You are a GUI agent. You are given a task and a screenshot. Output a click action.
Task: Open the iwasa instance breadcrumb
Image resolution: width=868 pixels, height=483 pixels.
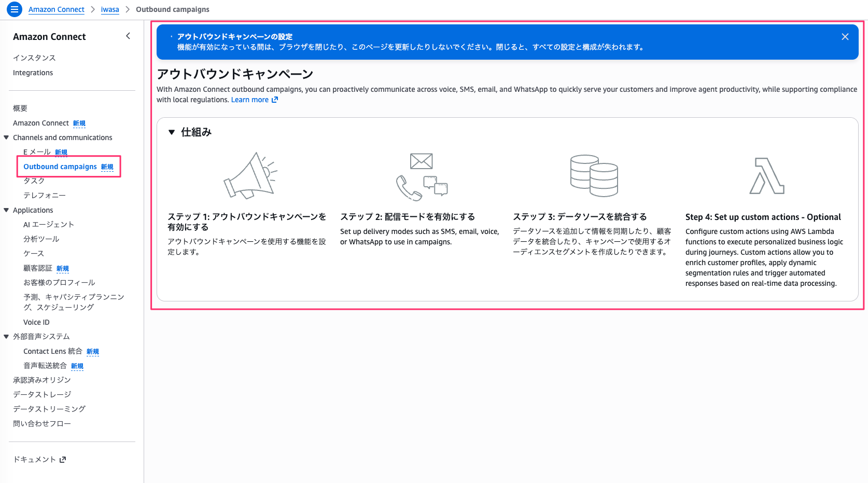110,9
